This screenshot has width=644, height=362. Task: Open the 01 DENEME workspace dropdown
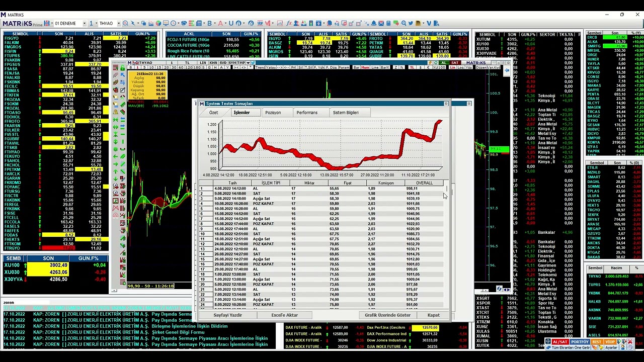coord(84,23)
